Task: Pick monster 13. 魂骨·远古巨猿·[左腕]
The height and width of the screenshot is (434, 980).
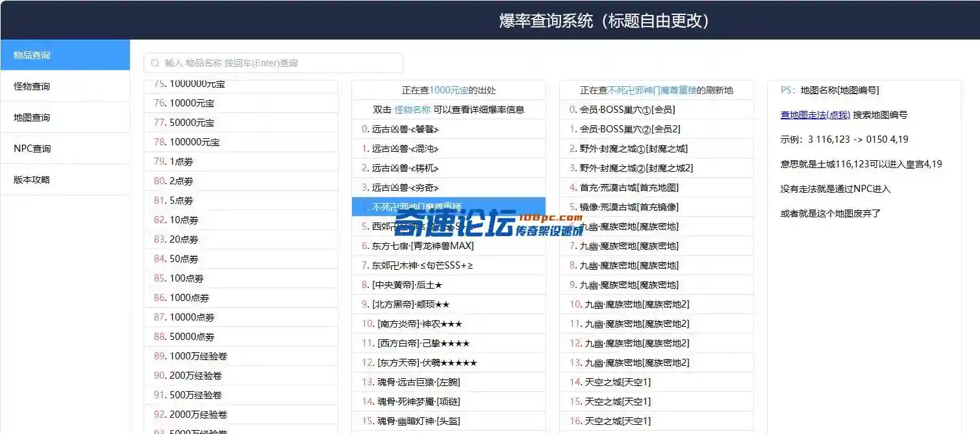Action: coord(449,382)
